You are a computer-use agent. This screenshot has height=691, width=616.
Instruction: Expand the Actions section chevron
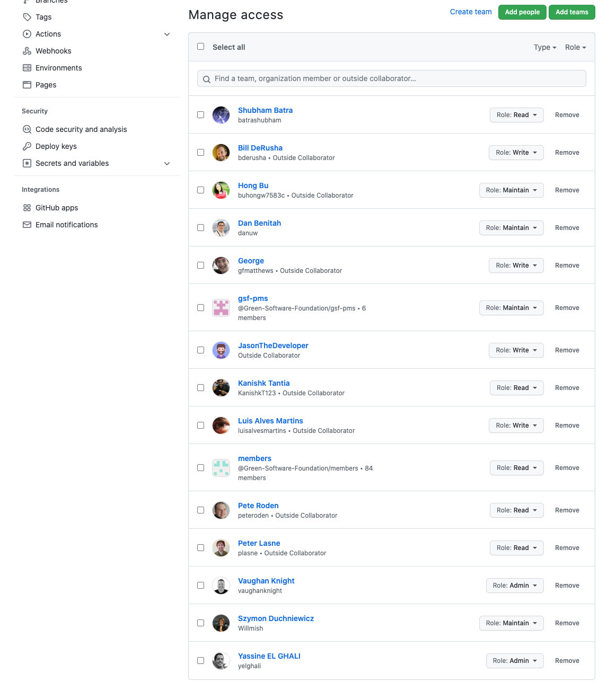[167, 34]
